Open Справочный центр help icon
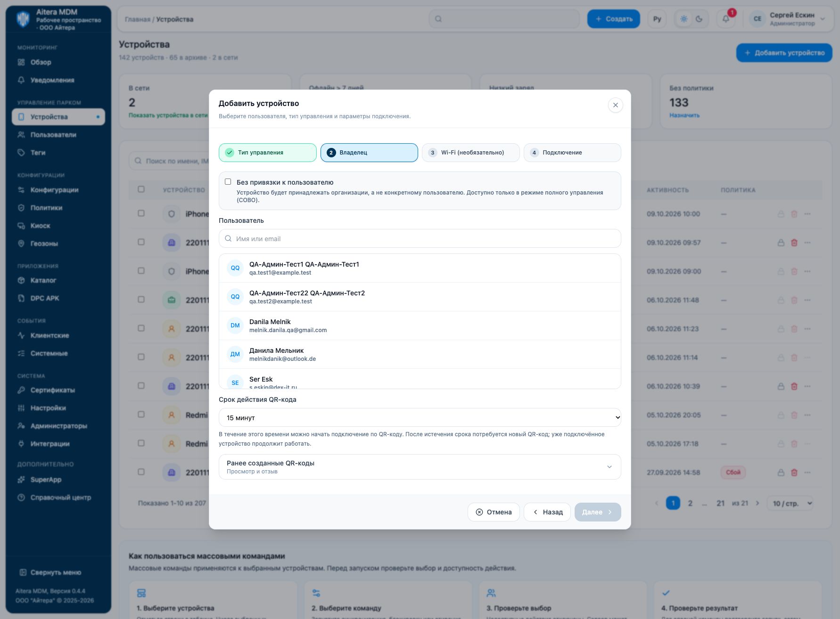Screen dimensions: 840x619 [x=21, y=497]
